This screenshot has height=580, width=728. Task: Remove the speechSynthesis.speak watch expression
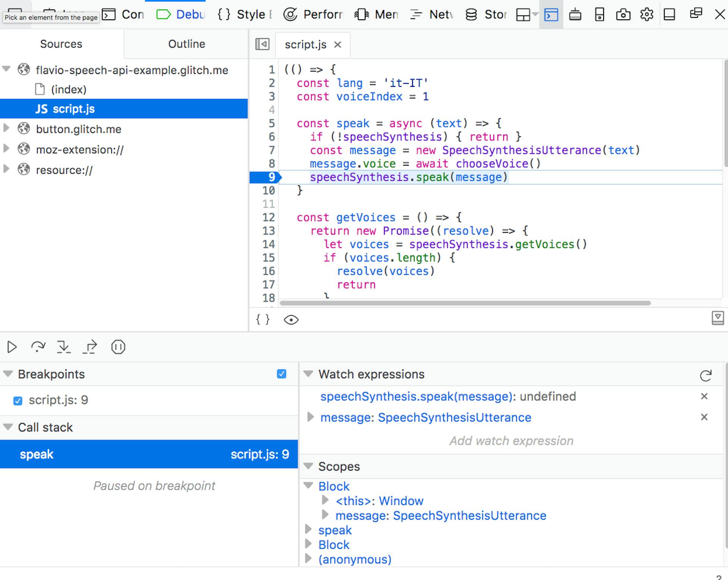tap(704, 396)
